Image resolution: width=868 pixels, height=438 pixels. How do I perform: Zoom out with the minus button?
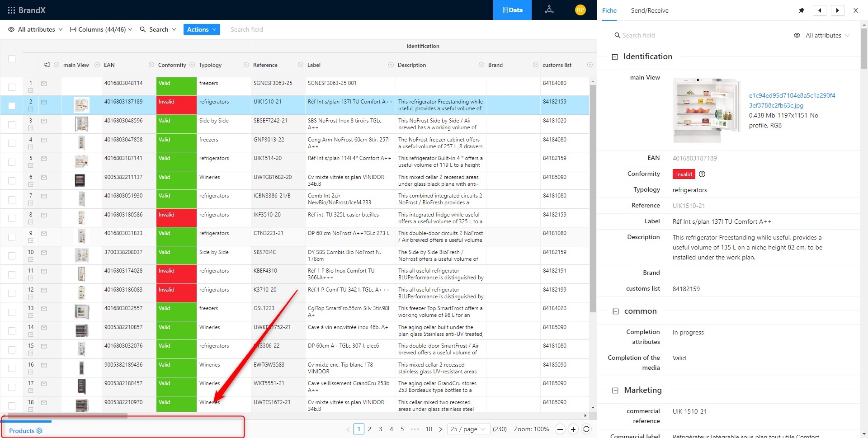[x=560, y=429]
